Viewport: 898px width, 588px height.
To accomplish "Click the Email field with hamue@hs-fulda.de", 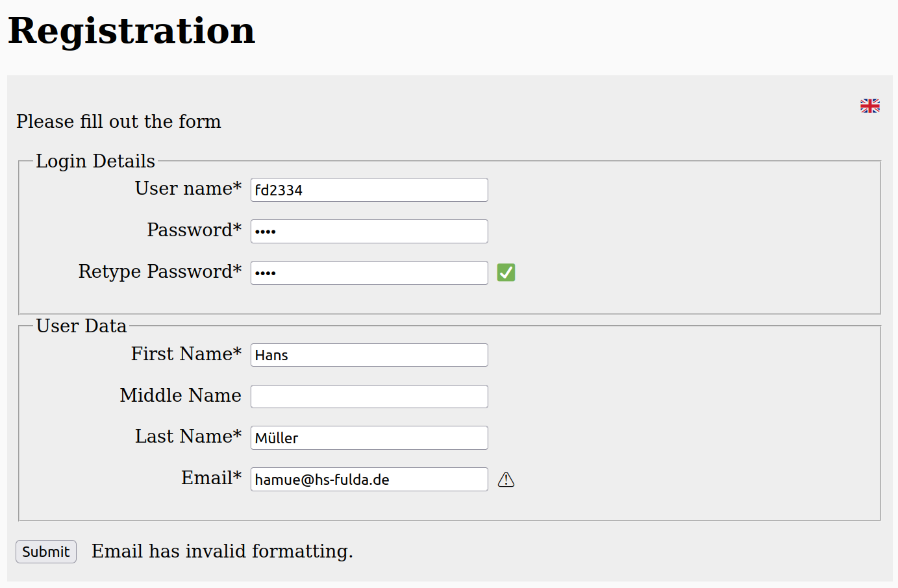I will pos(369,480).
